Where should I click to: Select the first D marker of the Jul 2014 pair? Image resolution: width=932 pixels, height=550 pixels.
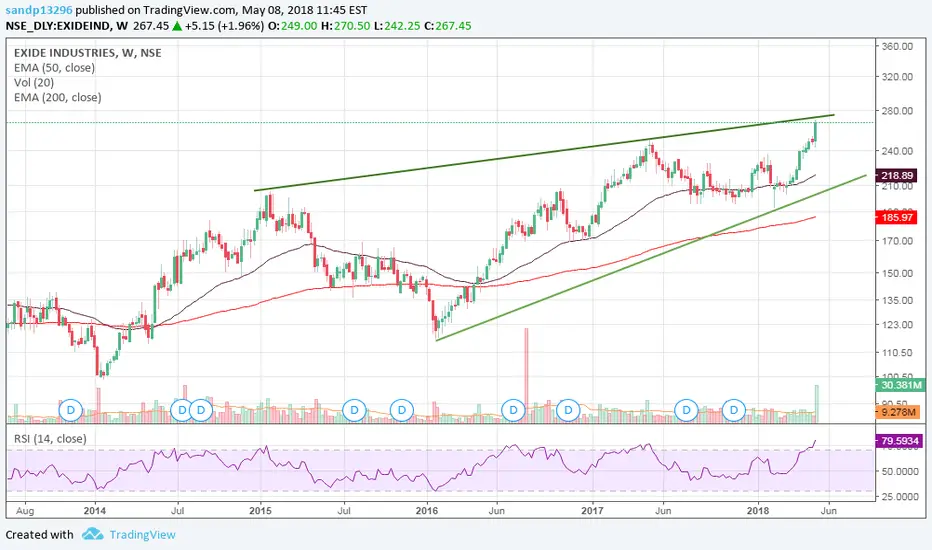click(x=182, y=410)
